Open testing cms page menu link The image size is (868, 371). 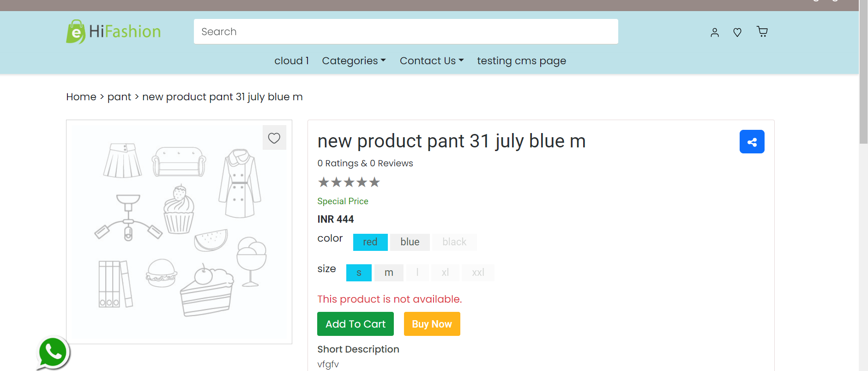click(521, 61)
